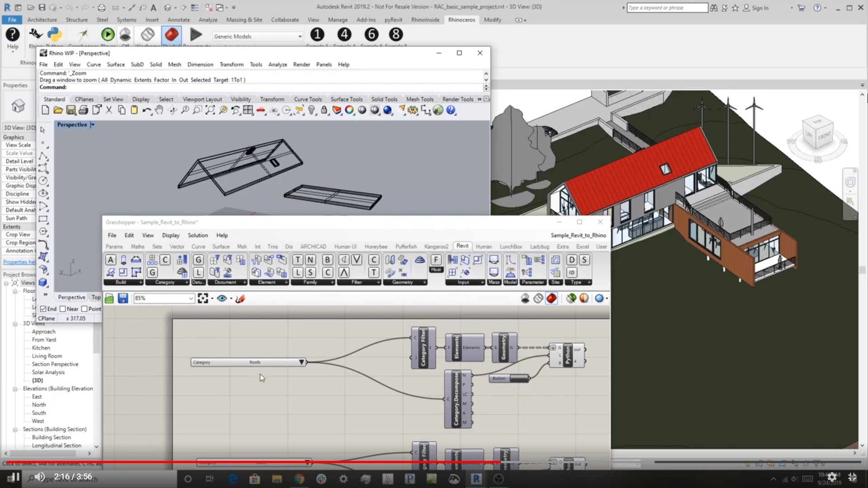
Task: Click Sample 8 button in ribbon
Action: (x=396, y=34)
